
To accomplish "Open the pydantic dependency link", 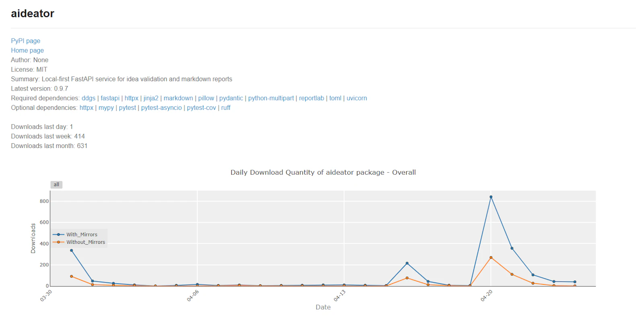I will [231, 98].
